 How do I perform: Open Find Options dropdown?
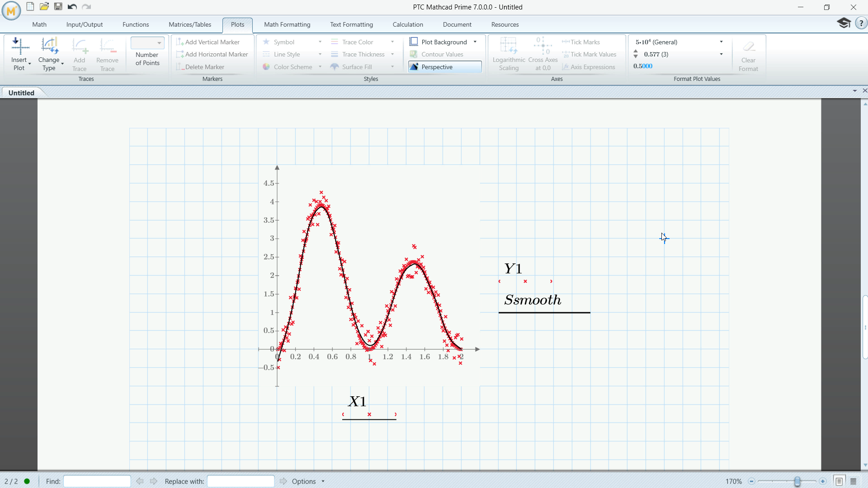[x=323, y=481]
